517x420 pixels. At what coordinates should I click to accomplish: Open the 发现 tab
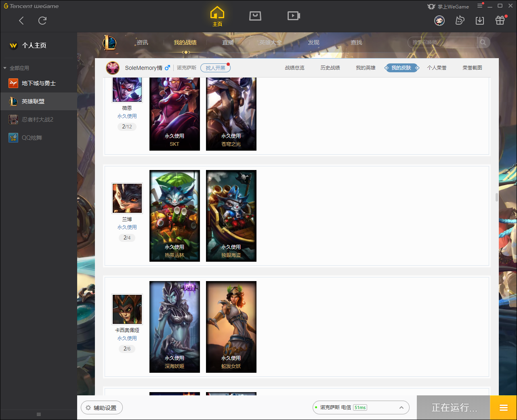point(313,42)
